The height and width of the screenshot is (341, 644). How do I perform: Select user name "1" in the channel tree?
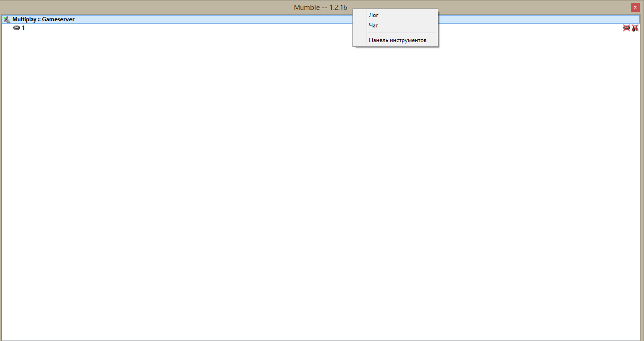point(24,28)
